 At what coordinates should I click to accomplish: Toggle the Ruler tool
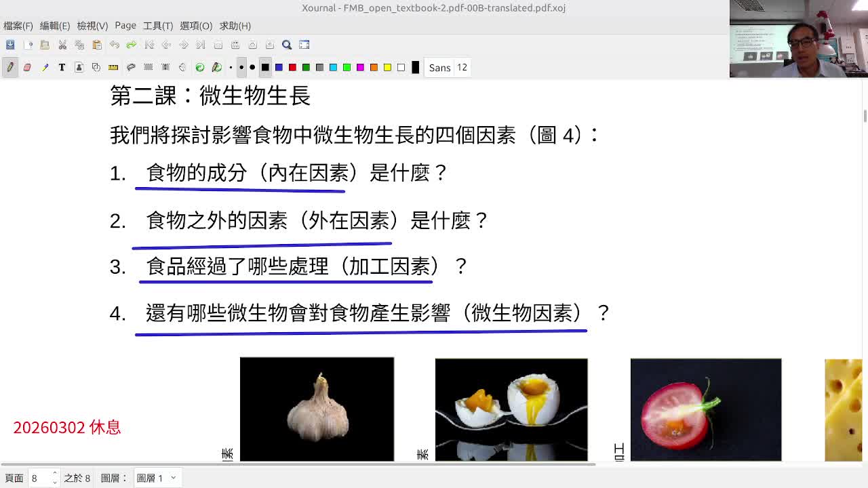click(x=113, y=67)
